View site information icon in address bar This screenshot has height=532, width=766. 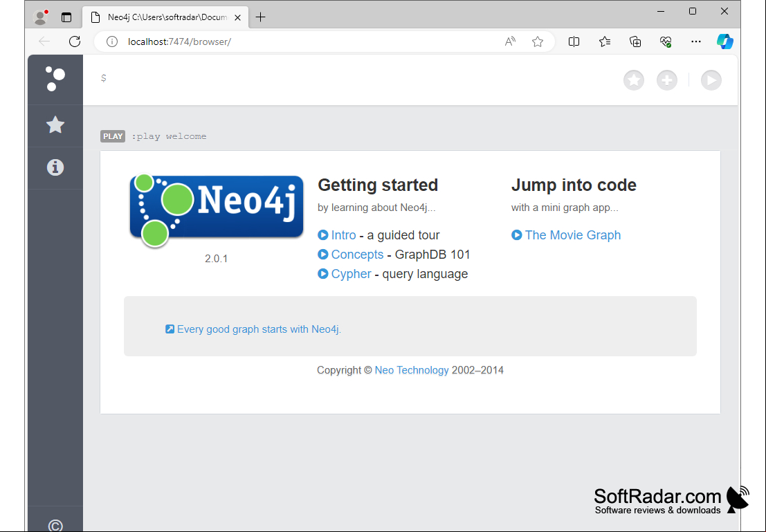[112, 42]
